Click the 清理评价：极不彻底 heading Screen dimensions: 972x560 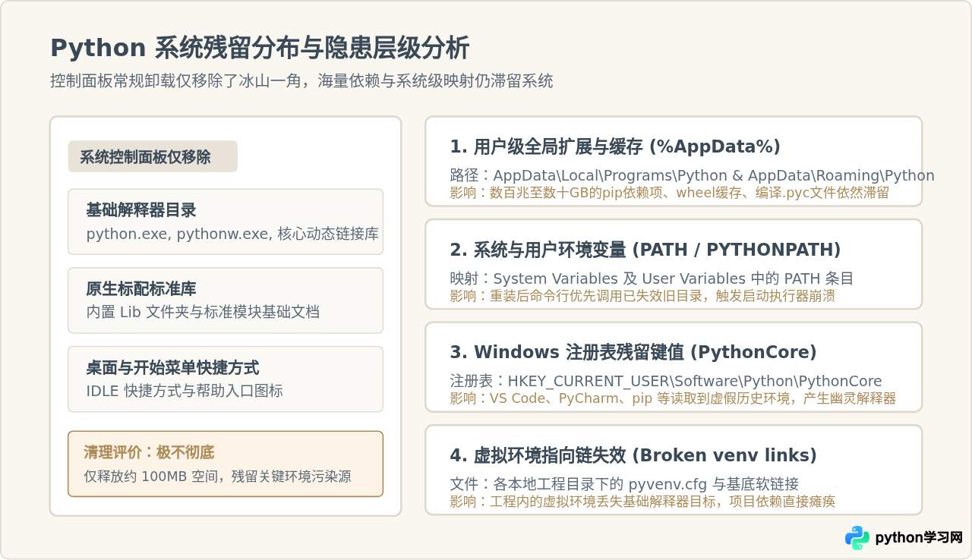149,453
